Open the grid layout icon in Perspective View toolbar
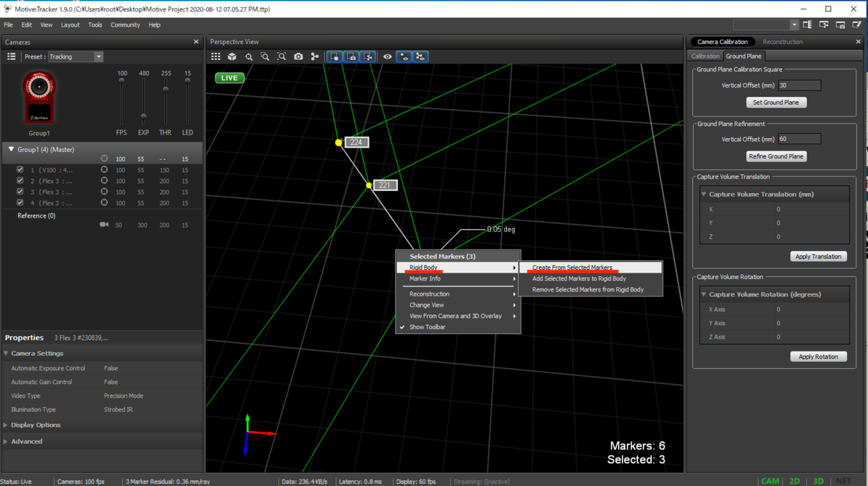 [216, 56]
